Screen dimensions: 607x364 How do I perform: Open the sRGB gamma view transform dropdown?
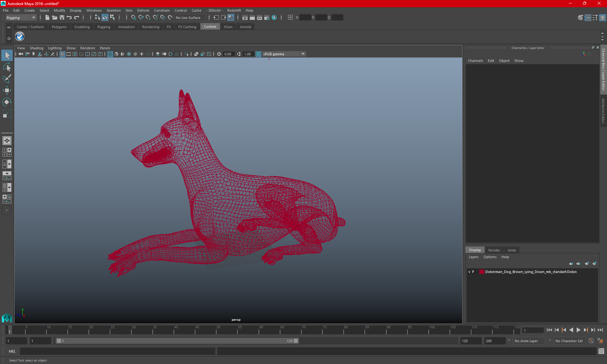[x=284, y=54]
